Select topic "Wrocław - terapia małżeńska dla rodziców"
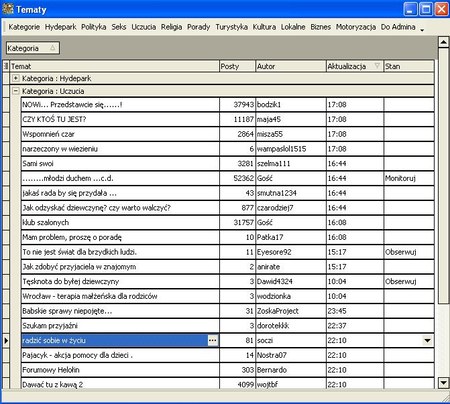Viewport: 450px width, 404px height. point(120,296)
